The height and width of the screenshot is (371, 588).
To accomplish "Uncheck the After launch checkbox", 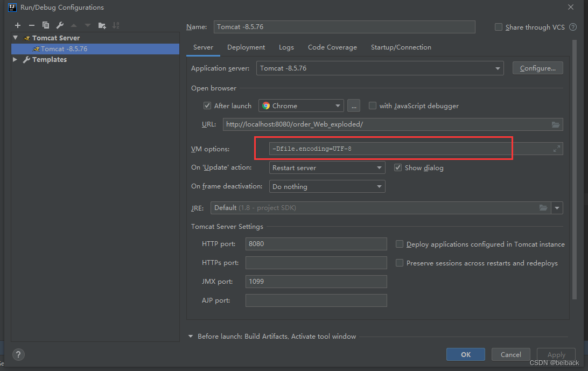I will (x=207, y=106).
